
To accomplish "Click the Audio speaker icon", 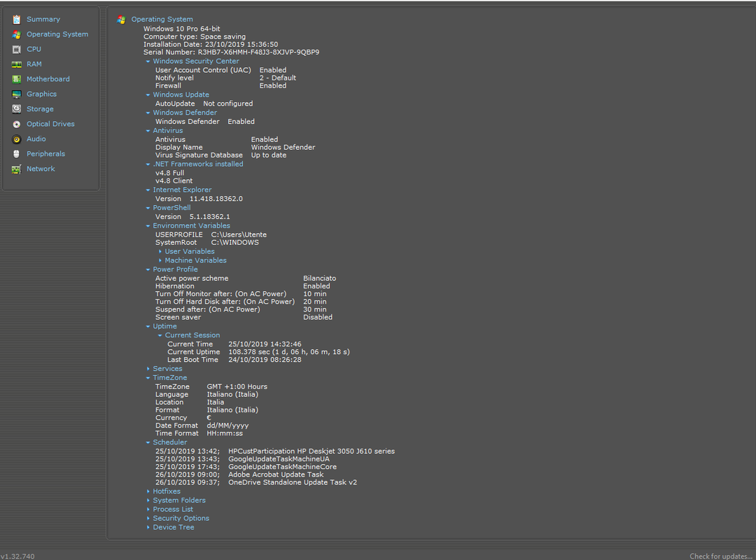I will (16, 139).
